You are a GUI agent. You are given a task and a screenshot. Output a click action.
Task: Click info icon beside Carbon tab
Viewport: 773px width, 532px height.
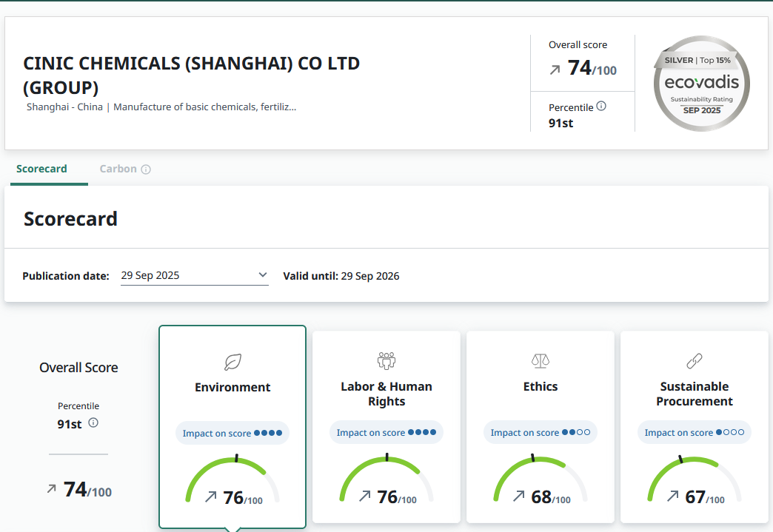pyautogui.click(x=146, y=169)
